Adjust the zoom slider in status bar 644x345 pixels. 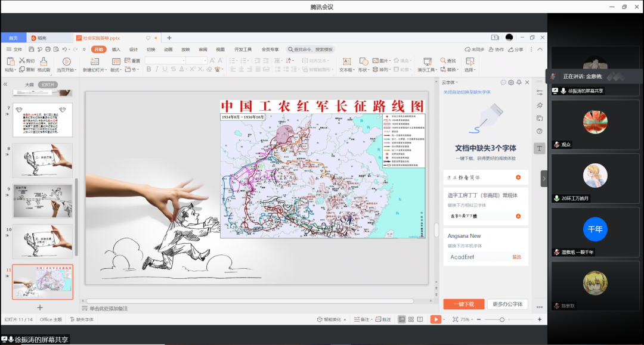(502, 319)
